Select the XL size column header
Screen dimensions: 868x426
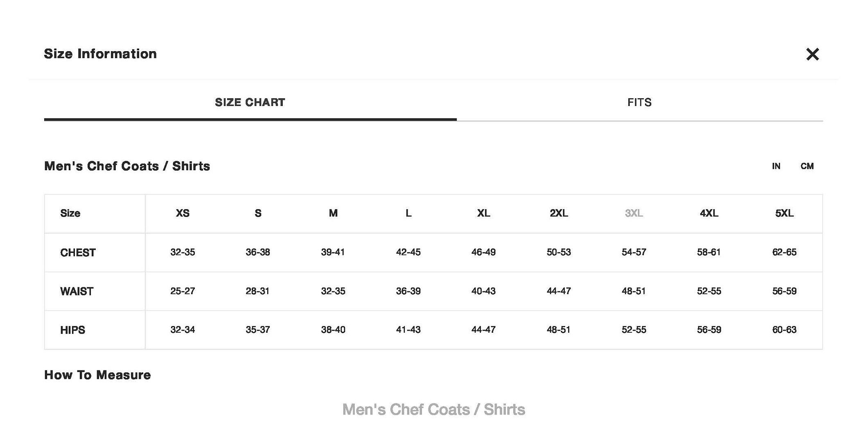click(x=483, y=213)
